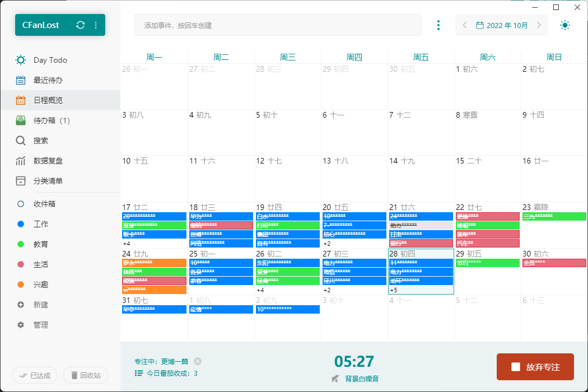Click the orange 罗永 event on the 24th
Screen dimensions: 588x392
pos(154,263)
